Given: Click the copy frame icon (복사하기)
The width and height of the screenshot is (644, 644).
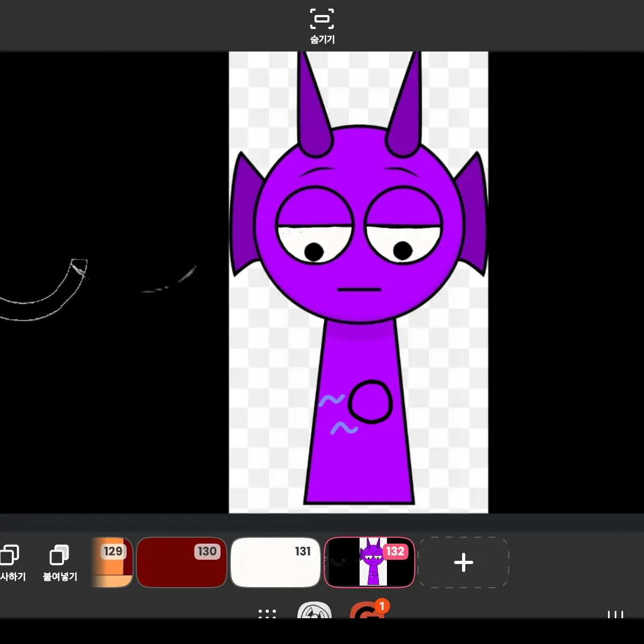Looking at the screenshot, I should point(9,554).
